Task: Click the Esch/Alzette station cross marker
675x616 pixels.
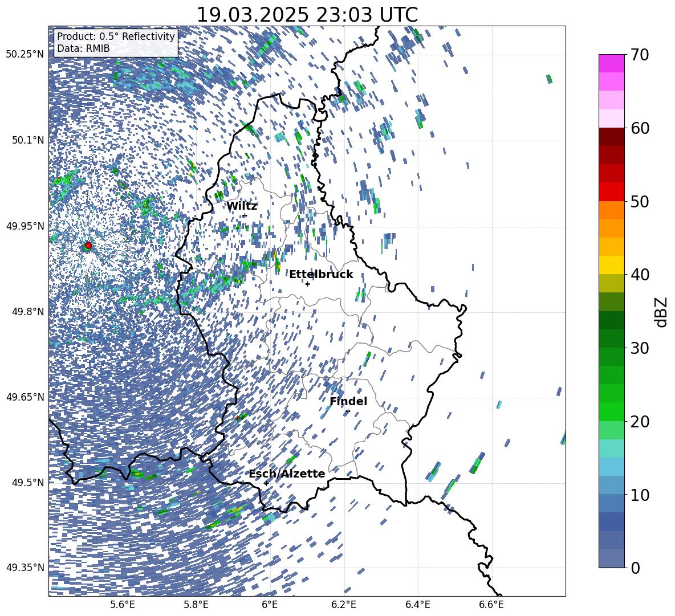Action: click(x=266, y=483)
